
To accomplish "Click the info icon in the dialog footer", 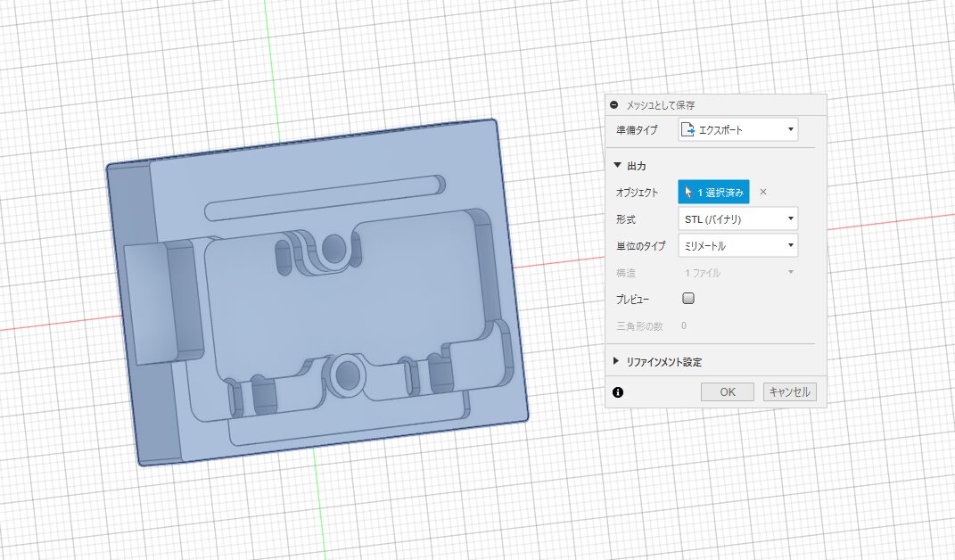I will coord(618,391).
